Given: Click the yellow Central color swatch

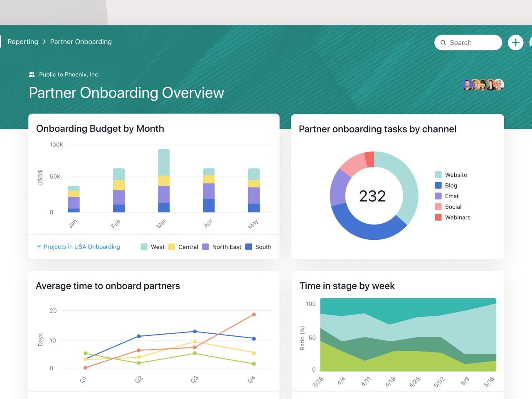Looking at the screenshot, I should point(171,246).
